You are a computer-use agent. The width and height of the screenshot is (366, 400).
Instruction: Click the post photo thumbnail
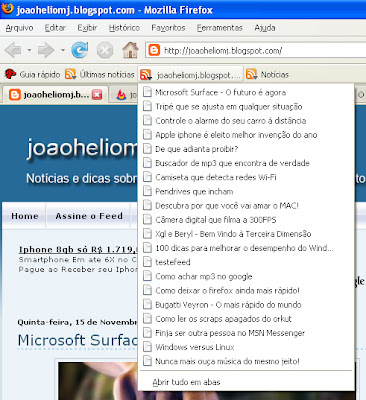tap(98, 381)
